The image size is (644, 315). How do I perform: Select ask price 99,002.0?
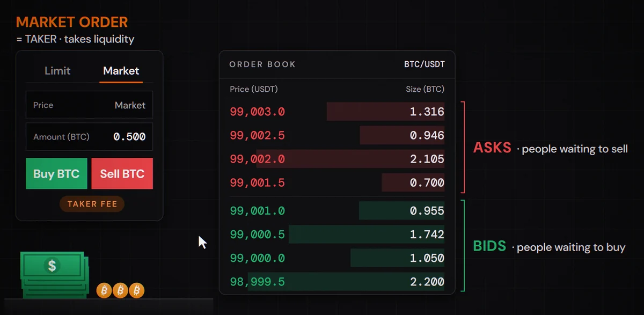tap(257, 159)
